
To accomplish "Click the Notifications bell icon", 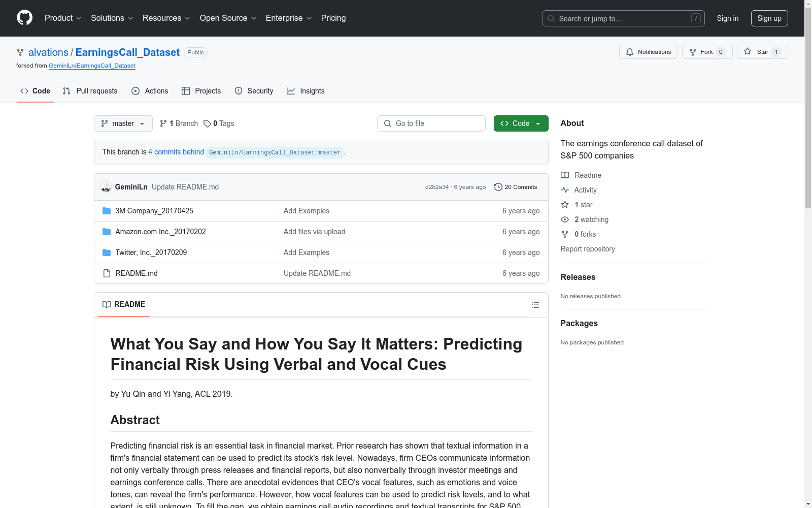I will (x=629, y=51).
